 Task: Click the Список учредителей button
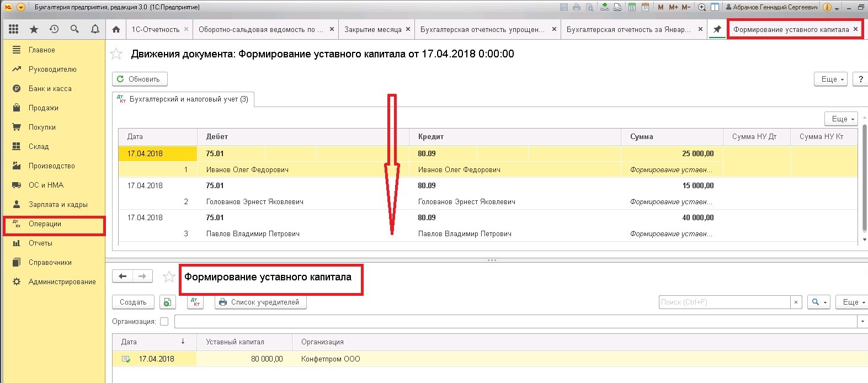tap(260, 302)
